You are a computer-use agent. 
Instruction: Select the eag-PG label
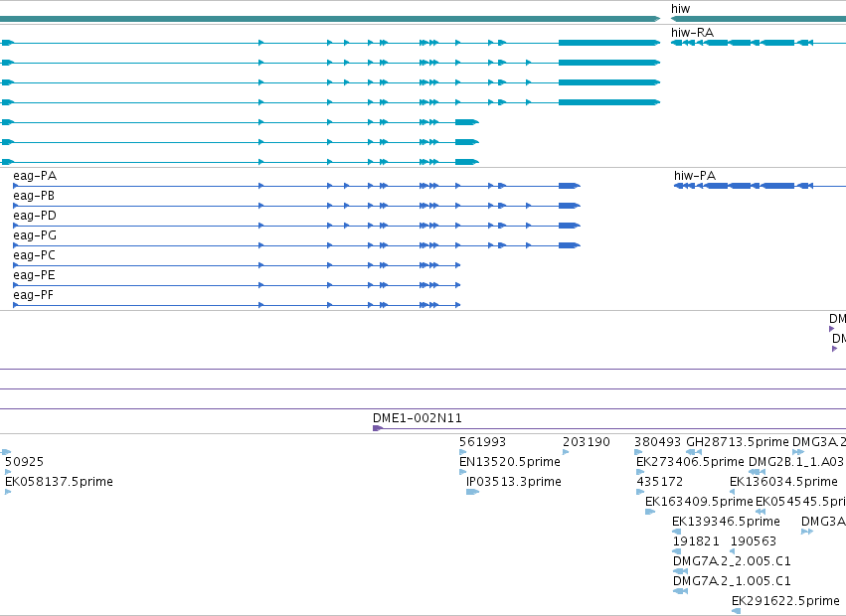pos(35,235)
